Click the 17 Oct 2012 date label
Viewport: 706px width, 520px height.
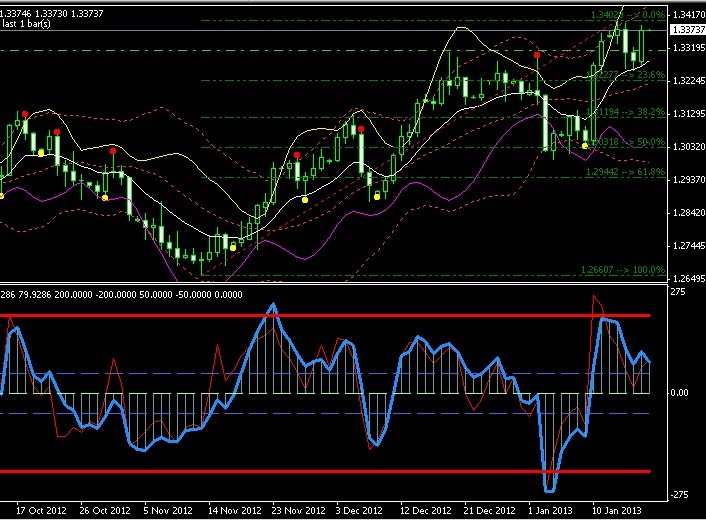pos(41,511)
